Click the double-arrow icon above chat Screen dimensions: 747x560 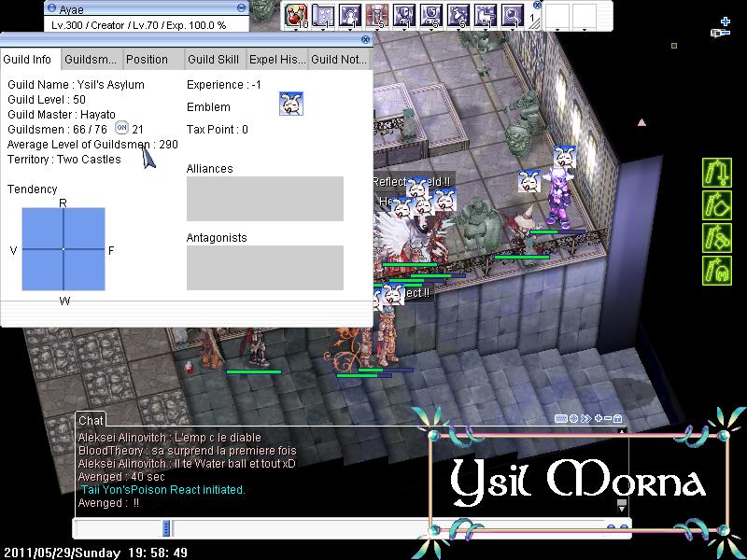(586, 418)
